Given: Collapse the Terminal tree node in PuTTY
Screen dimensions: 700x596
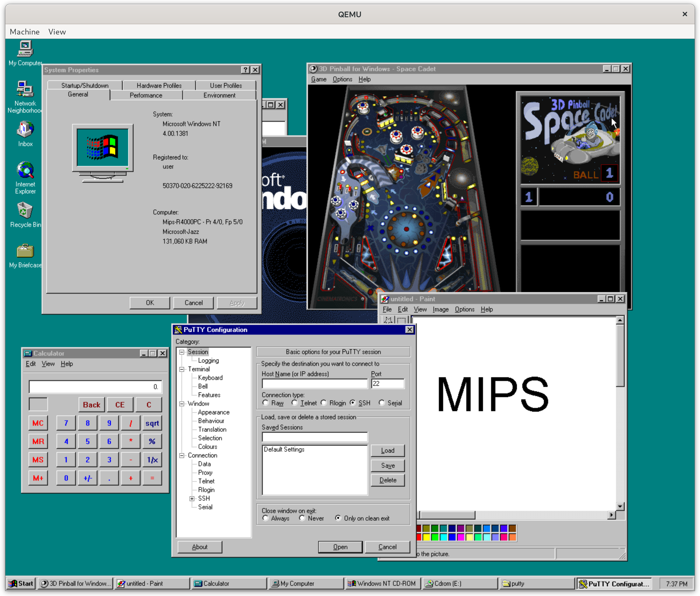Looking at the screenshot, I should (182, 369).
